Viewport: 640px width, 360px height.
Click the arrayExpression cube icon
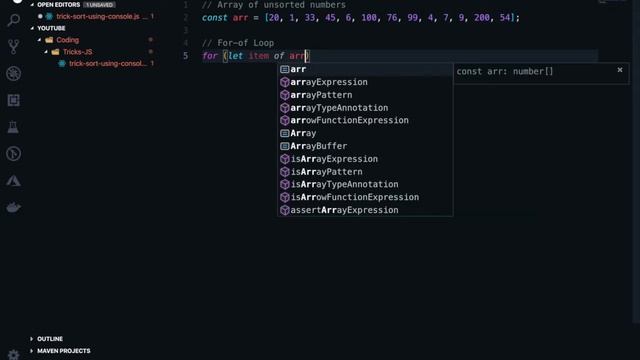(284, 82)
